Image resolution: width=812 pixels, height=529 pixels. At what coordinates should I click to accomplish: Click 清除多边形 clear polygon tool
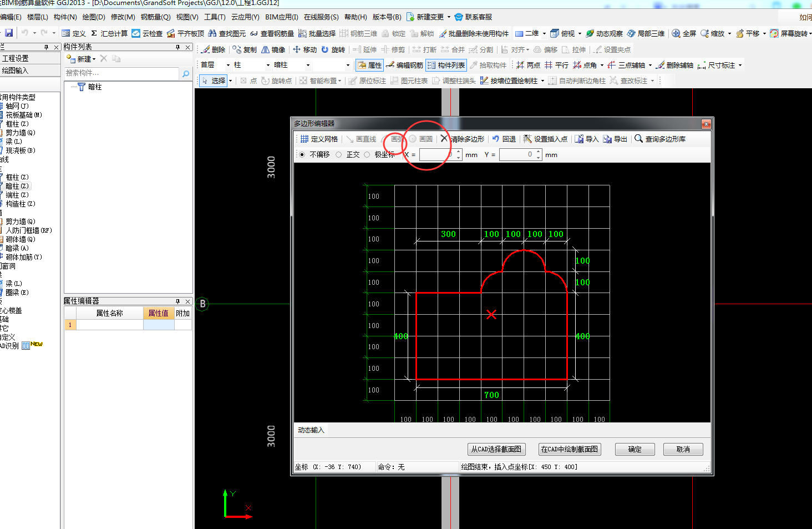462,139
